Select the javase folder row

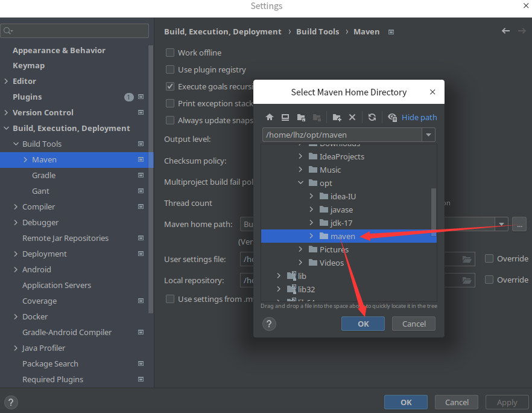pyautogui.click(x=349, y=210)
